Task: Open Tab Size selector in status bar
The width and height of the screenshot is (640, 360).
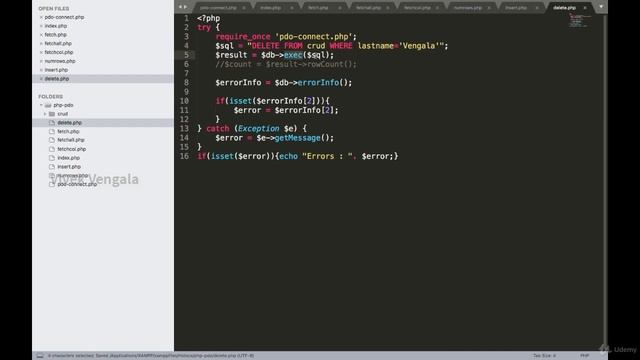Action: [x=544, y=356]
